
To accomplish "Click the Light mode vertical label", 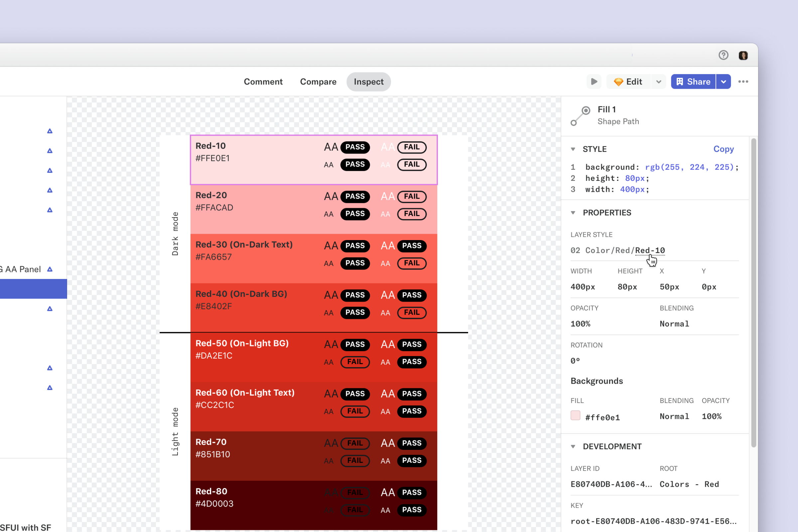I will (175, 432).
